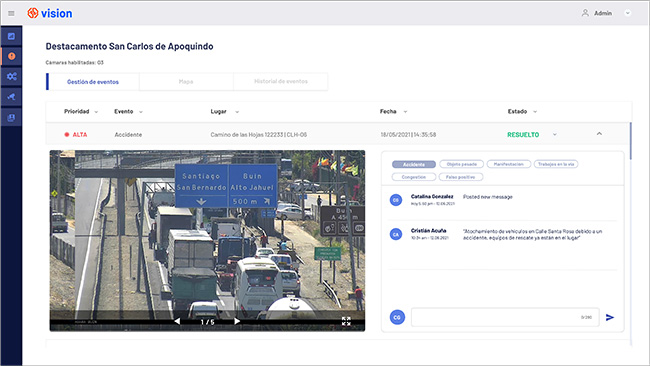650x366 pixels.
Task: Click Cámaras habilitadas: 03 text
Action: [75, 63]
